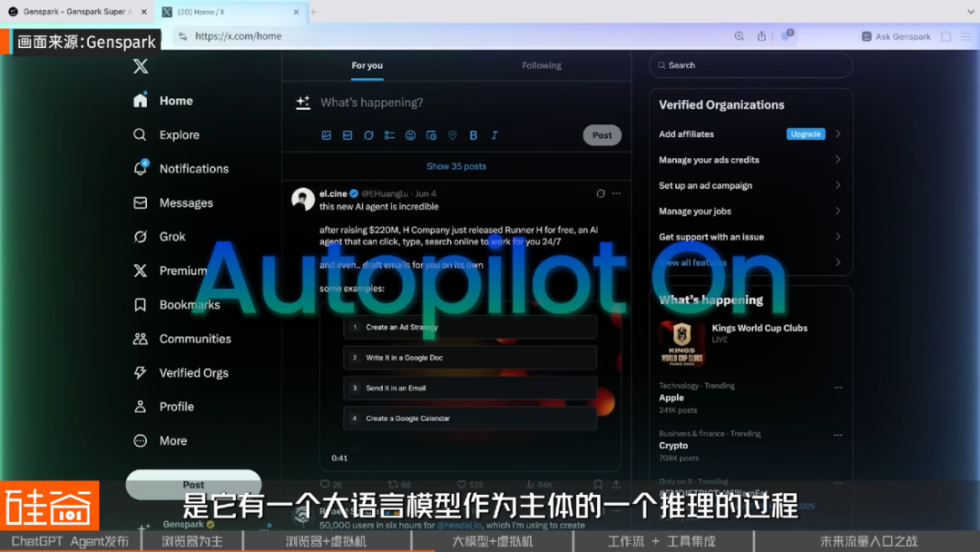The image size is (980, 552).
Task: Schedule the post from composer toolbar
Action: [x=431, y=135]
